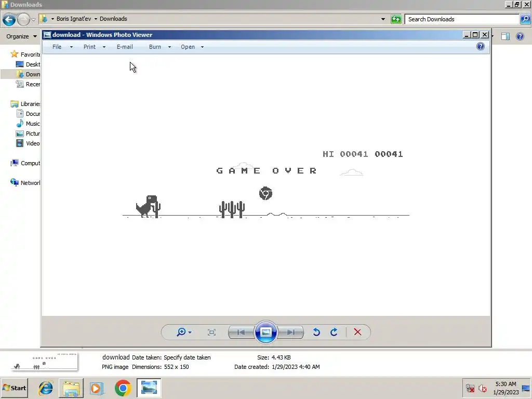Click Photo Viewer taskbar button
Viewport: 532px width, 399px height.
point(149,388)
